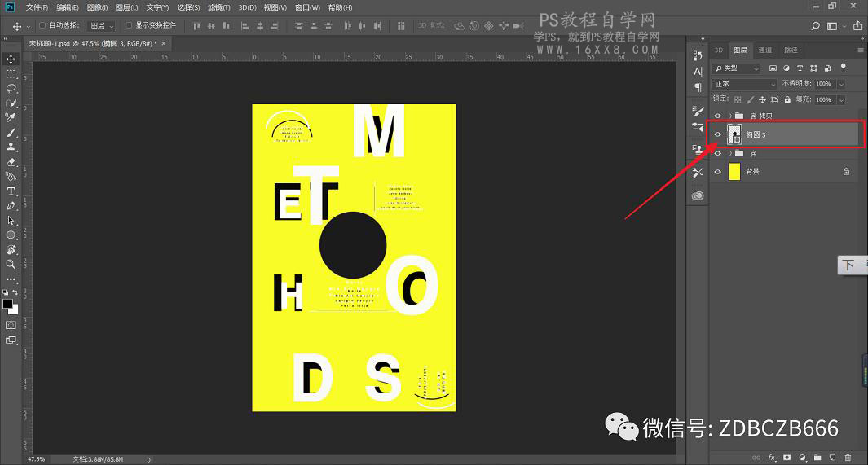Click the Search magnifier icon top right

coord(815,26)
